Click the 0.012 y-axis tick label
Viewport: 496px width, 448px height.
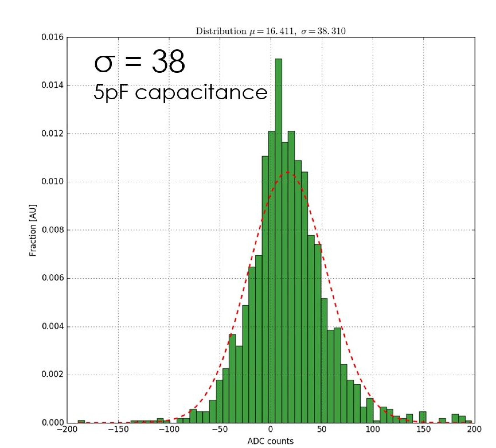click(52, 134)
